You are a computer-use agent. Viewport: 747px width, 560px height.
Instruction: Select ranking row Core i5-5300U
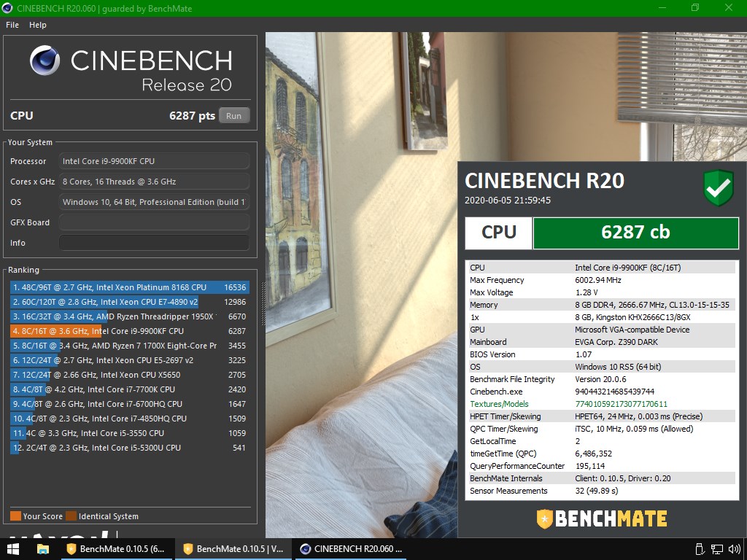pos(130,448)
